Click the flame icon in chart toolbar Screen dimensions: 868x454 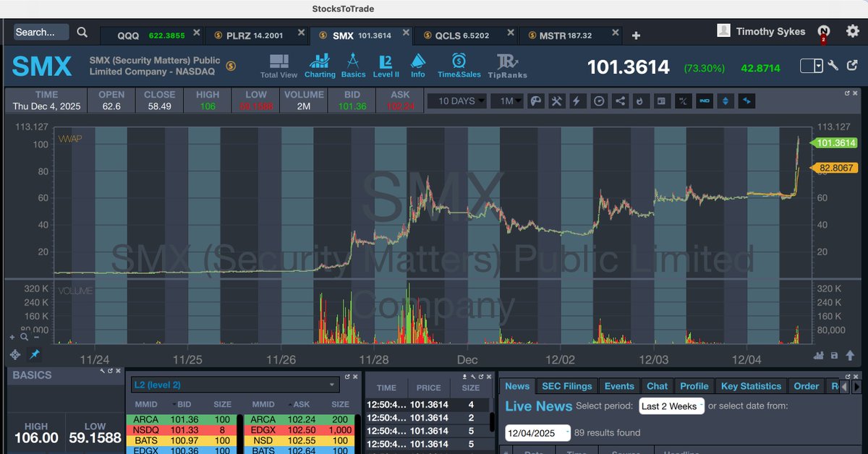coord(639,101)
